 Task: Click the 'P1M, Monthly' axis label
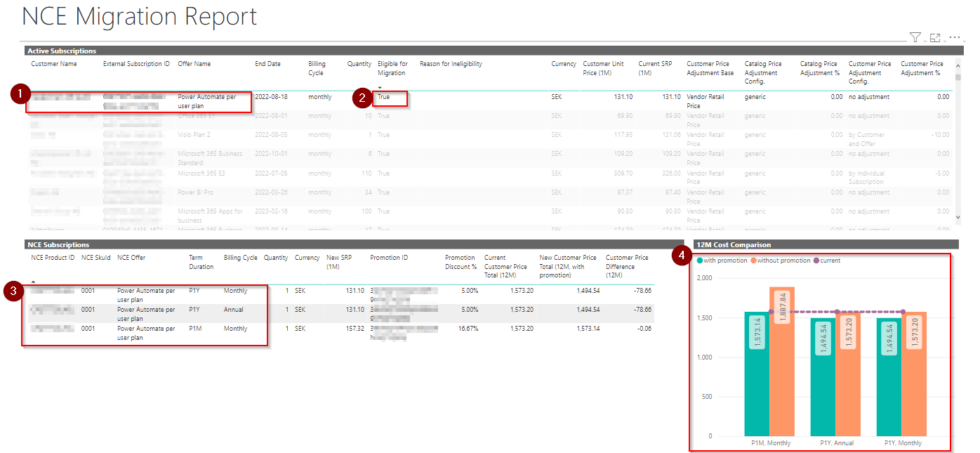tap(770, 443)
